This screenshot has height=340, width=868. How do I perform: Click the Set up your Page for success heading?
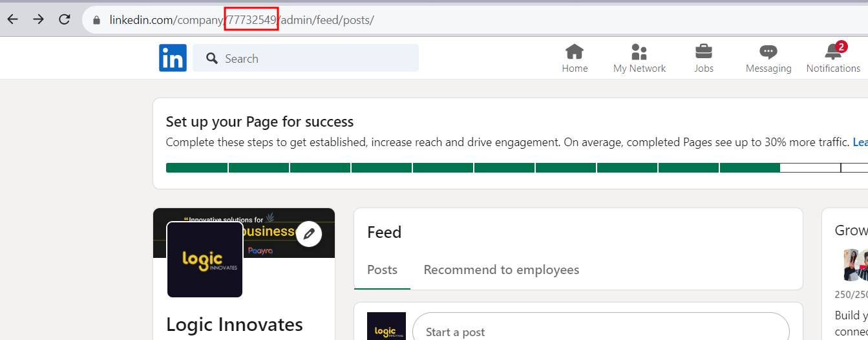pos(260,122)
